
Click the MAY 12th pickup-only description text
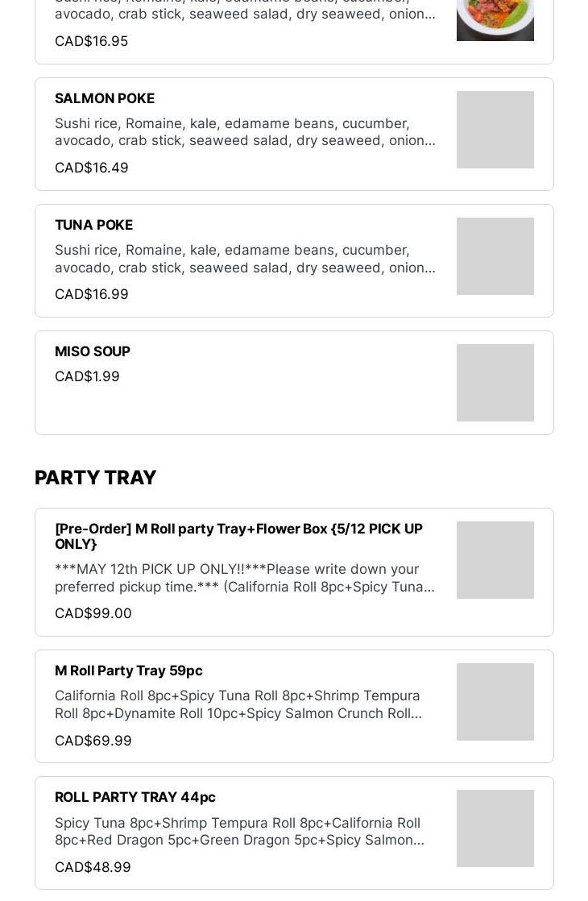(x=245, y=578)
